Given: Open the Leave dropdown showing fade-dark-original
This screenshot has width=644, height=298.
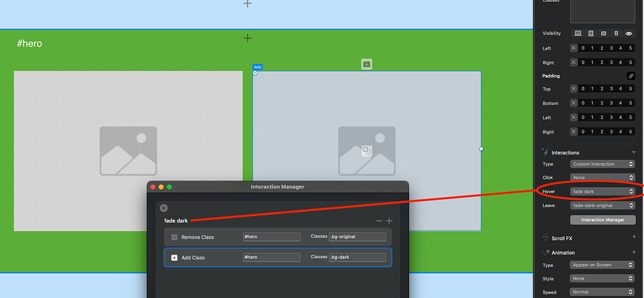Looking at the screenshot, I should coord(602,205).
